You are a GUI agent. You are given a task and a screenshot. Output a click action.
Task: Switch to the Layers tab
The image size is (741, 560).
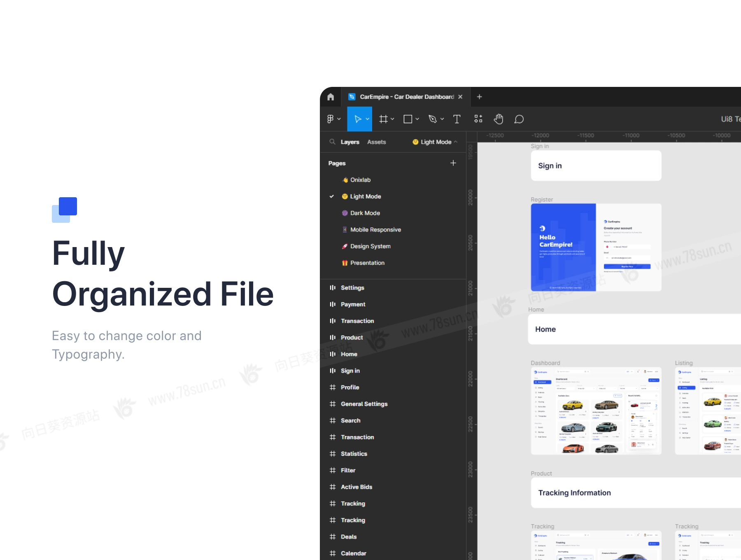(350, 142)
